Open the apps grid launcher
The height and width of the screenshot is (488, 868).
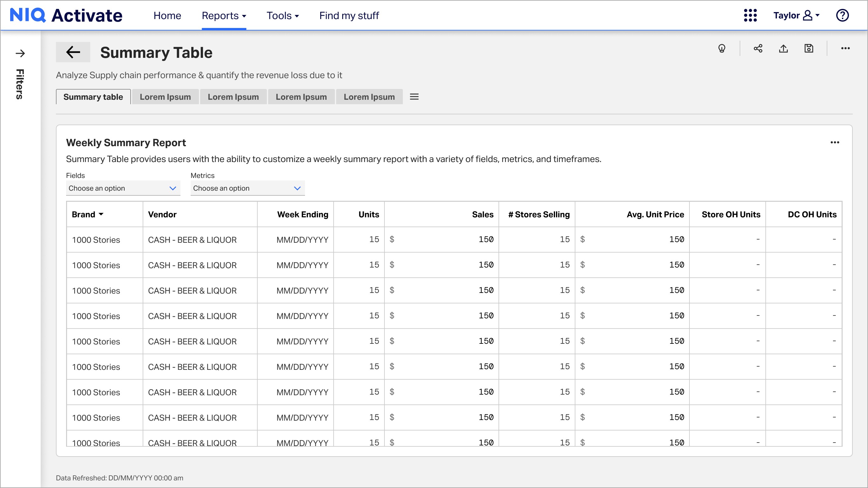tap(750, 16)
